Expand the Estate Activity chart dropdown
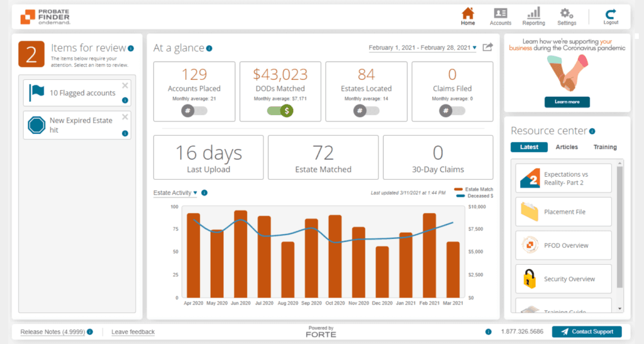The height and width of the screenshot is (344, 644). click(175, 192)
